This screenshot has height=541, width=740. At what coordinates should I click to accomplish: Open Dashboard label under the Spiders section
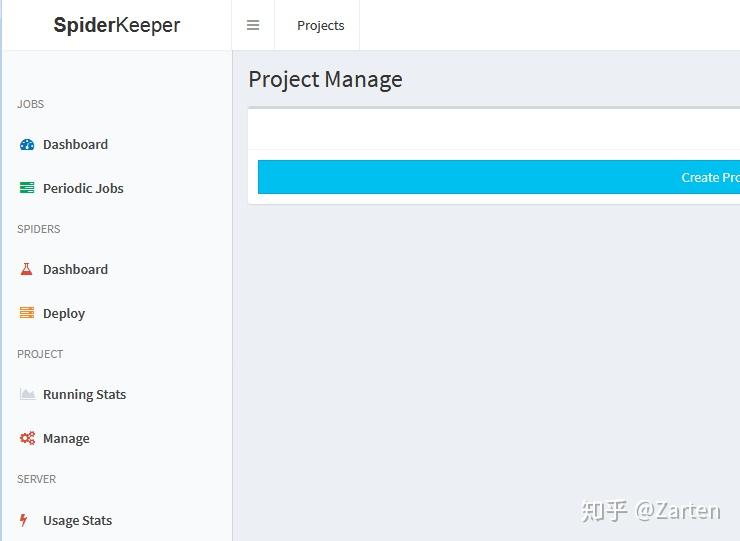[x=75, y=269]
